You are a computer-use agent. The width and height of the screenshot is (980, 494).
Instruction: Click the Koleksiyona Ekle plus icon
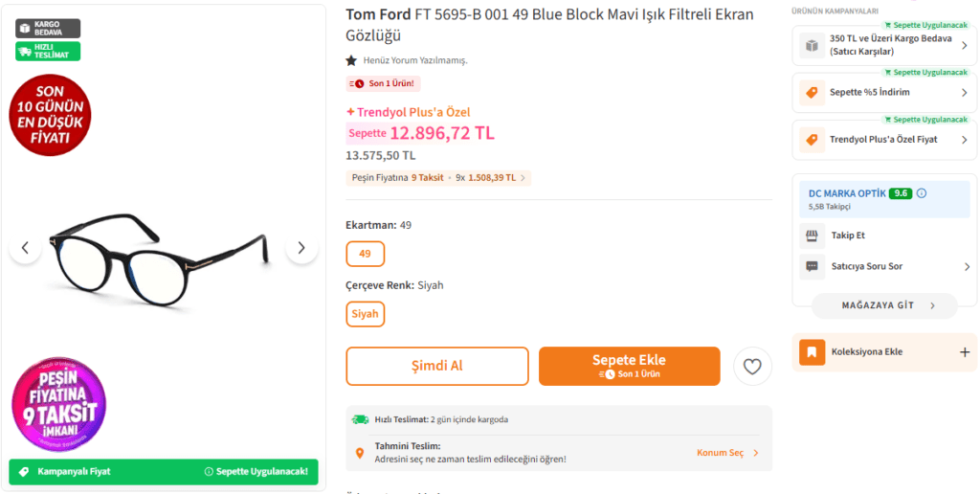(964, 352)
